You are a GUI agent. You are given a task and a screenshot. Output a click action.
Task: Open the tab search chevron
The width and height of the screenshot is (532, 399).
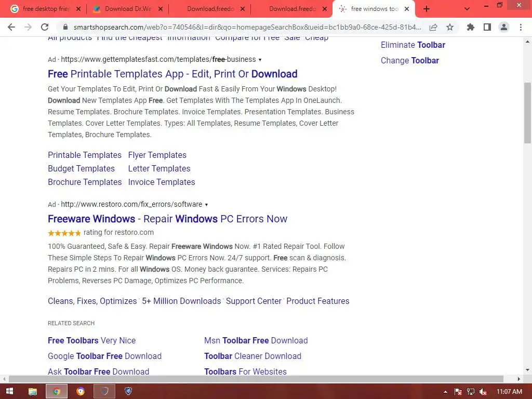467,9
